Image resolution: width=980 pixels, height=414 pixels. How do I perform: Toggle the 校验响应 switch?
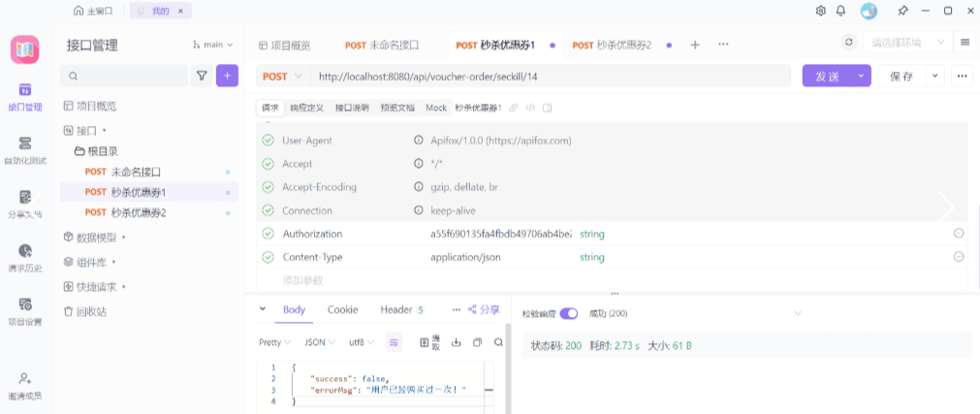[x=569, y=313]
